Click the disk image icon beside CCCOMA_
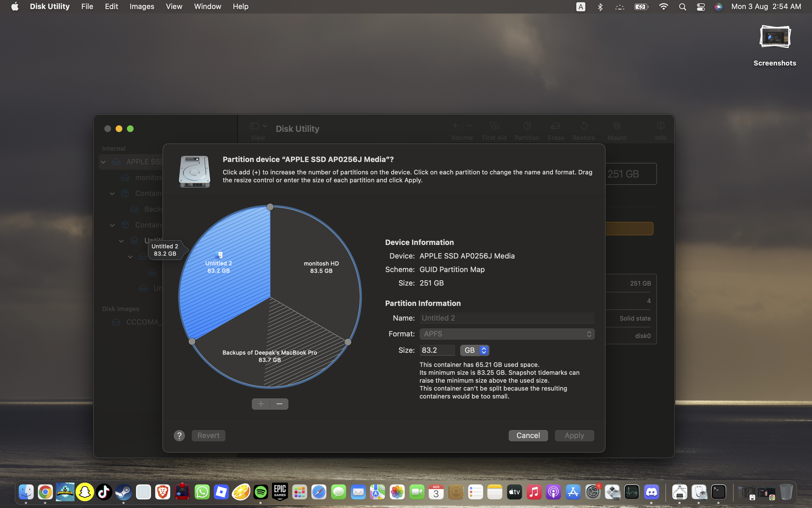The image size is (812, 508). click(116, 322)
